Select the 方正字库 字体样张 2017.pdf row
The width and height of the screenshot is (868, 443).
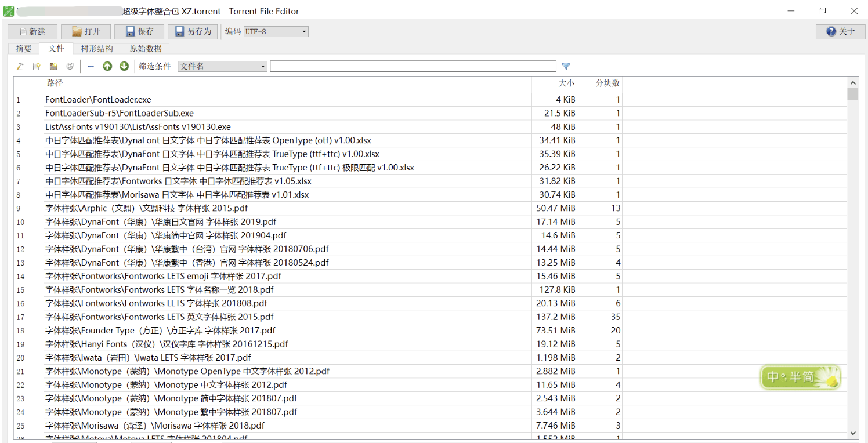[x=431, y=331]
